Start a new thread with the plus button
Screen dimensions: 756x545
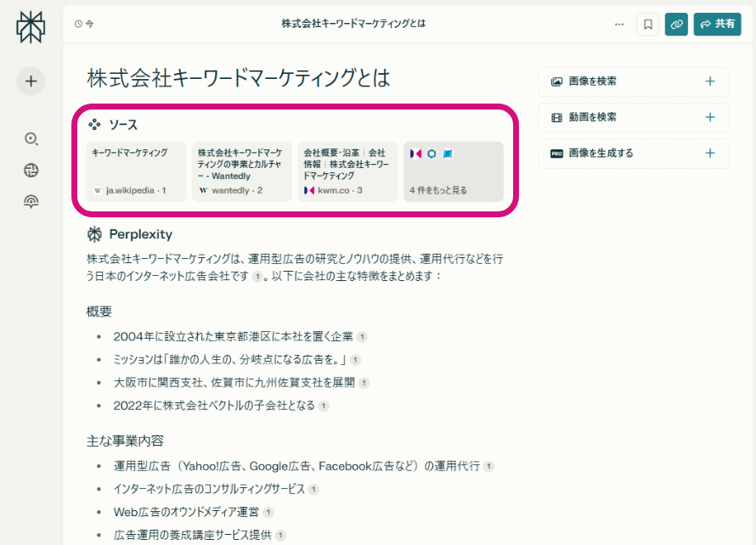pos(31,81)
